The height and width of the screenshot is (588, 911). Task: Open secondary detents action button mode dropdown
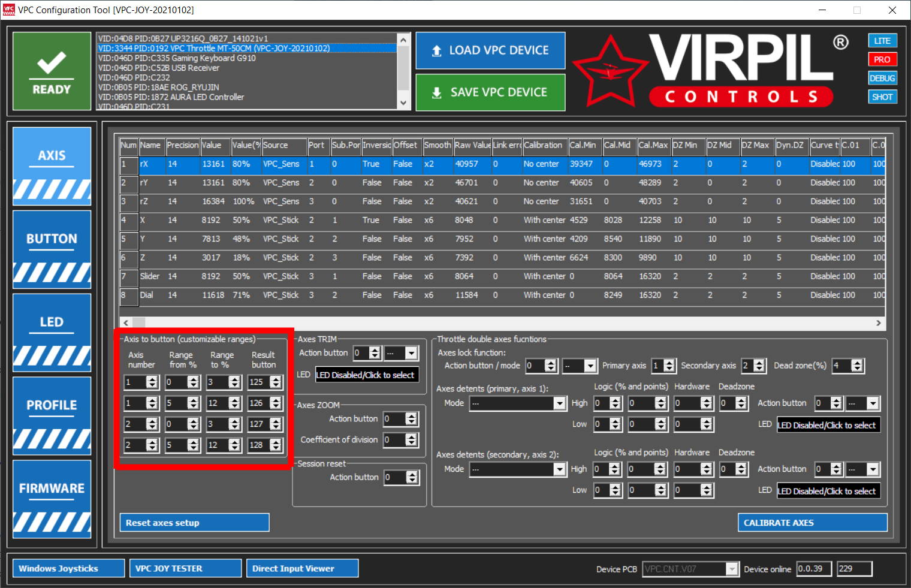click(873, 469)
